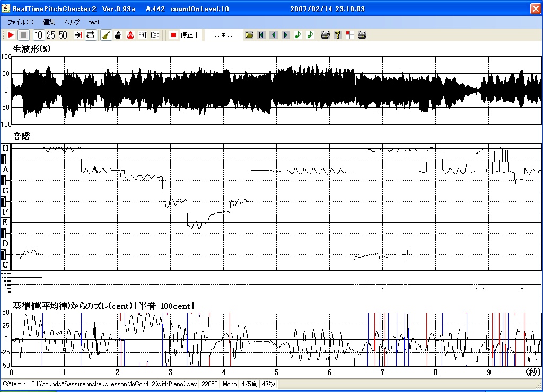Click the A note label on scale

click(5, 170)
